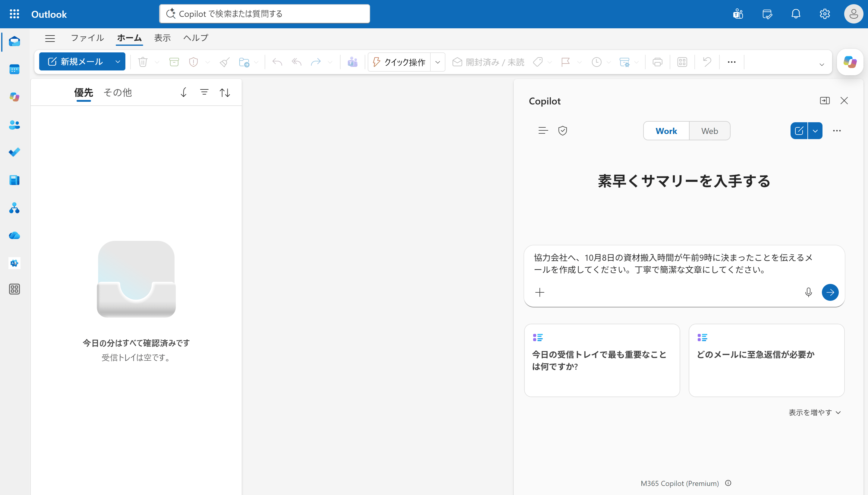The width and height of the screenshot is (868, 495).
Task: Expand 表示を増やす suggestions
Action: click(x=815, y=412)
